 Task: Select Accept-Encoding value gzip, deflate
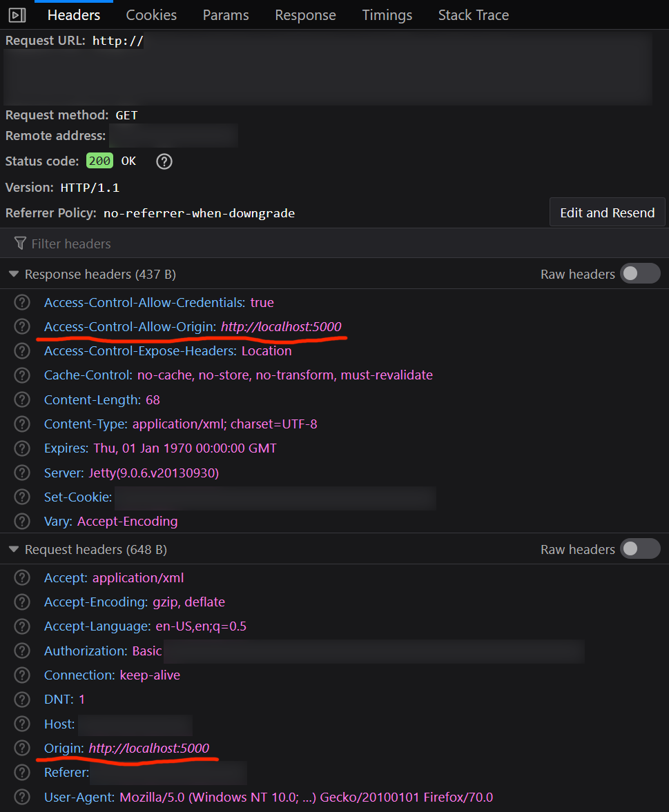(x=188, y=602)
